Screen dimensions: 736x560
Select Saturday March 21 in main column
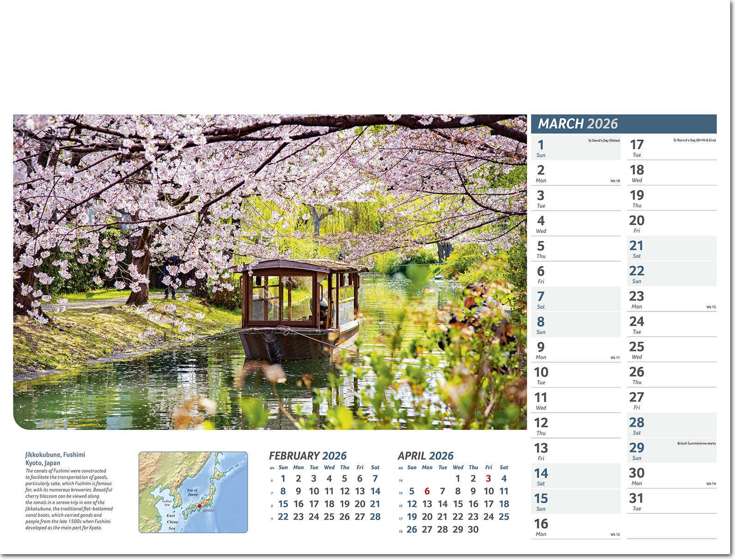coord(671,249)
